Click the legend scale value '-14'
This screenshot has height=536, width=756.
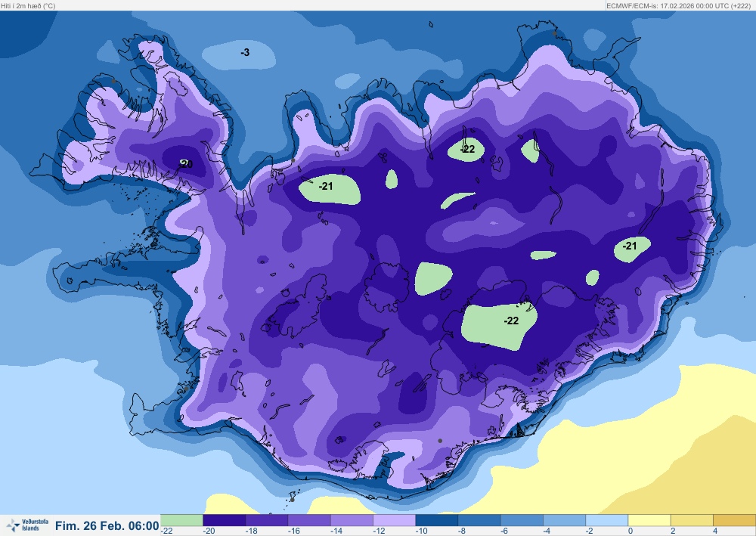336,531
